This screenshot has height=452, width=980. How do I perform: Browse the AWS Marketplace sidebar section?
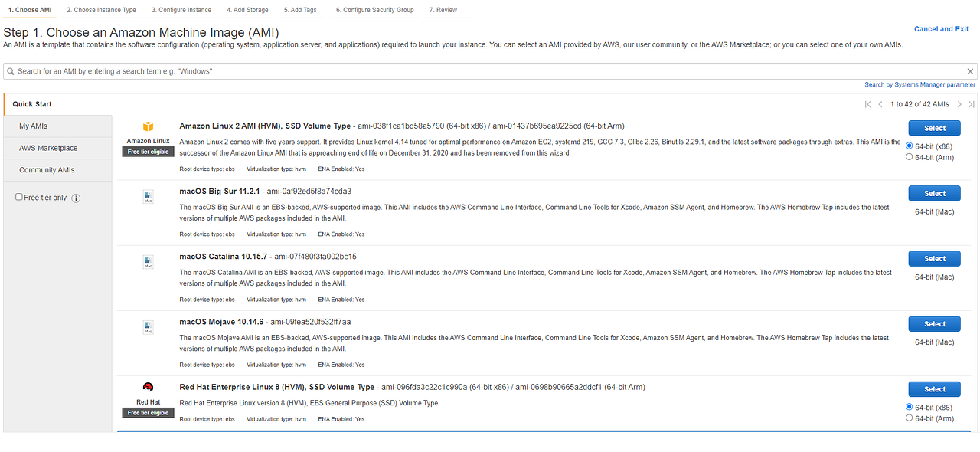[x=47, y=147]
